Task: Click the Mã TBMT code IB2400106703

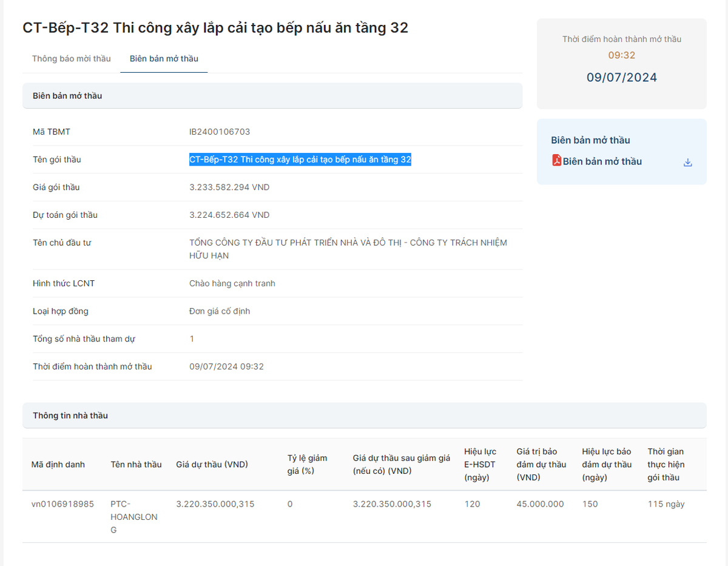Action: [220, 132]
